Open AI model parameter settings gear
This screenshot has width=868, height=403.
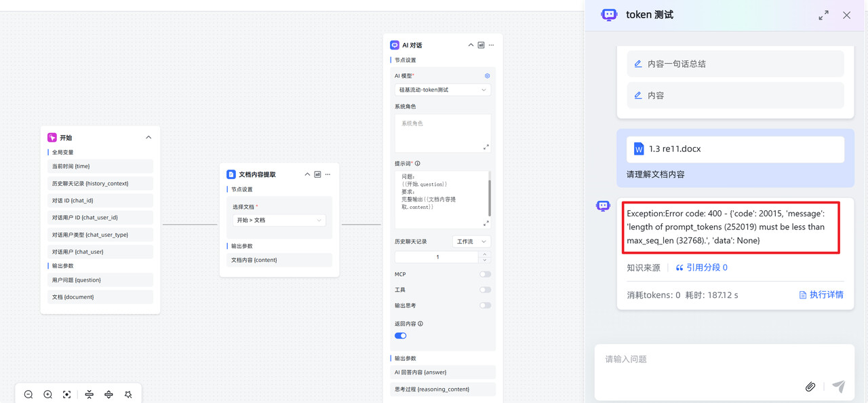pos(487,76)
